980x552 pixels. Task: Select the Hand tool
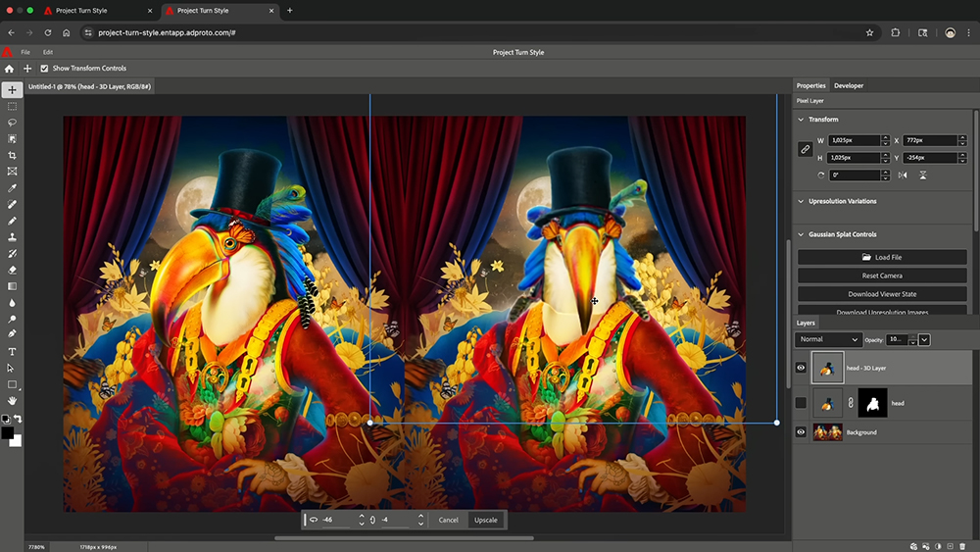pos(12,401)
